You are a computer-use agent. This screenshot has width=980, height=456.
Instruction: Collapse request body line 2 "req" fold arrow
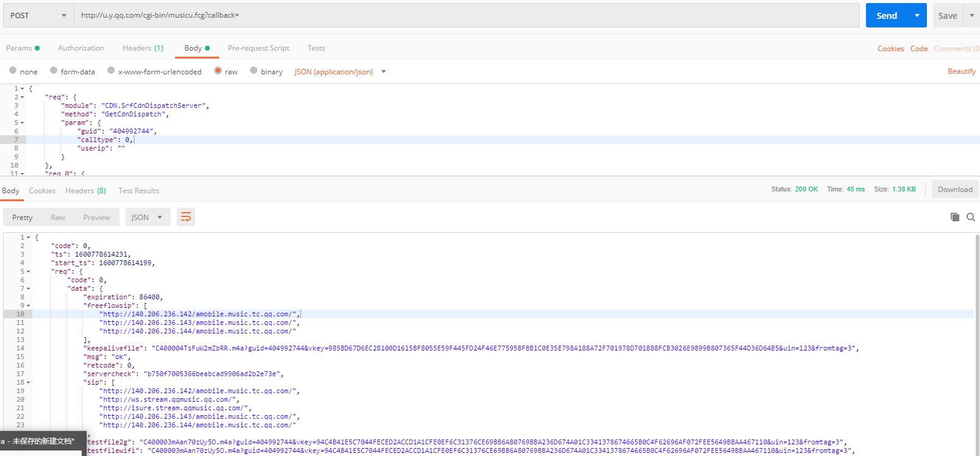click(23, 97)
